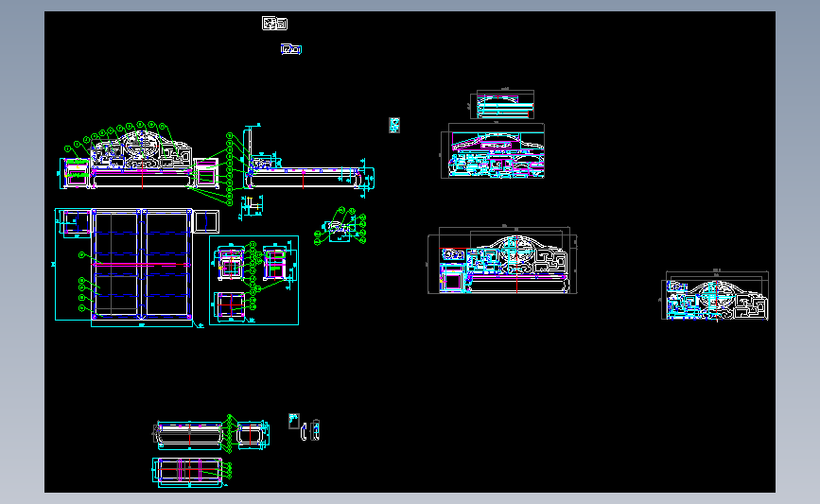The height and width of the screenshot is (504, 820).
Task: Select the small carved ornament detail with balloons
Action: pyautogui.click(x=340, y=226)
